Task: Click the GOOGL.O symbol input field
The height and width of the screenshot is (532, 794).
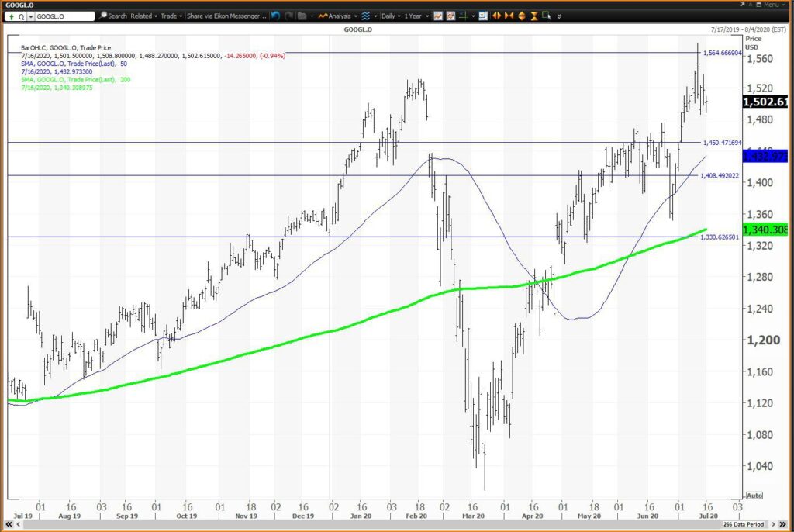Action: pos(64,16)
